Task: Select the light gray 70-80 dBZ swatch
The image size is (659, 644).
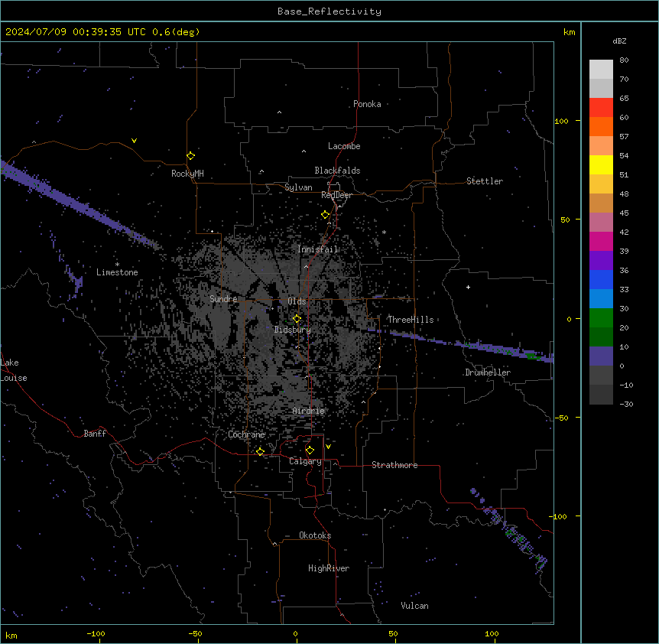Action: [x=601, y=70]
